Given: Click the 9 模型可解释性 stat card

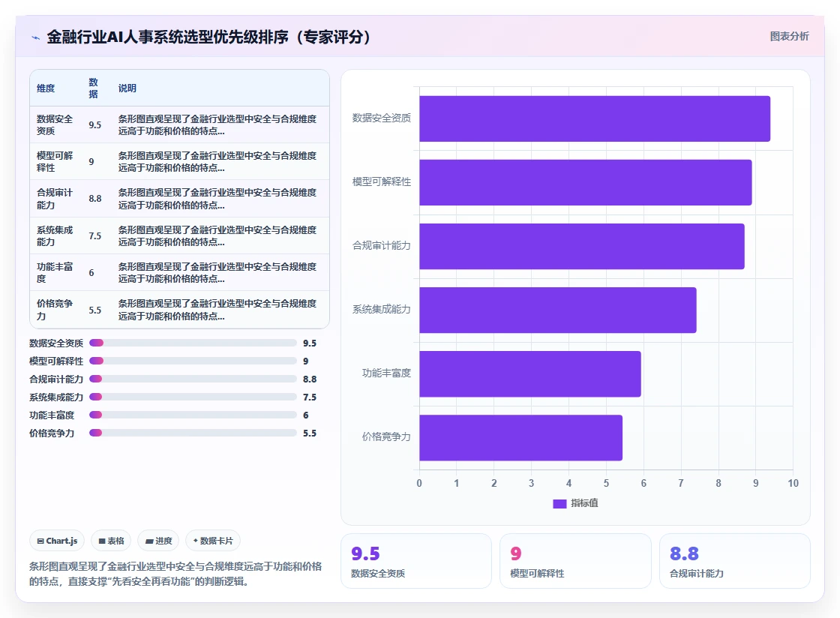Looking at the screenshot, I should point(575,561).
